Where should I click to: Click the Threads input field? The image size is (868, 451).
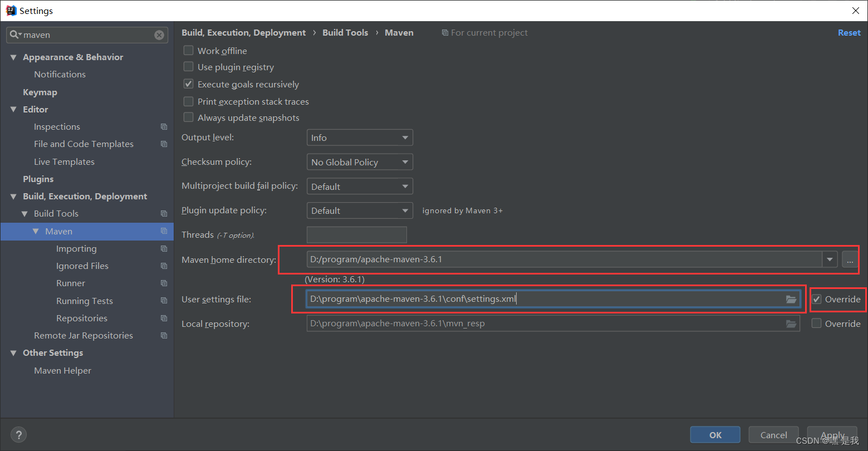click(x=357, y=234)
